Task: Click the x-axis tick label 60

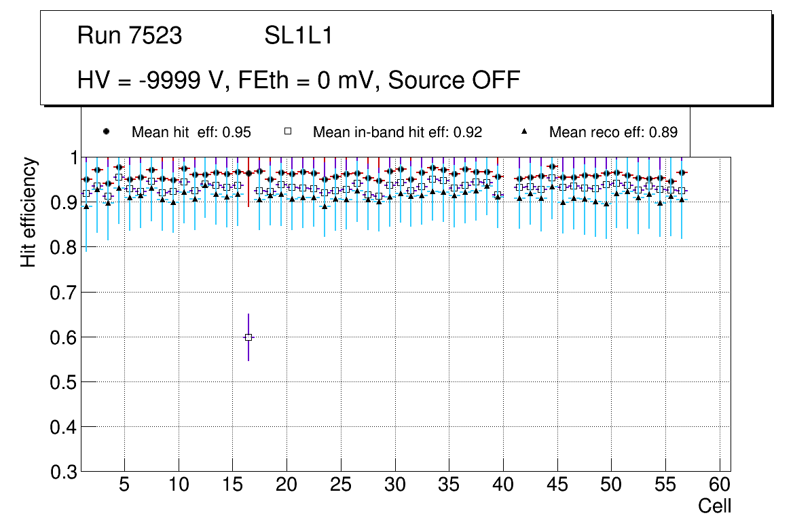Action: coord(720,486)
